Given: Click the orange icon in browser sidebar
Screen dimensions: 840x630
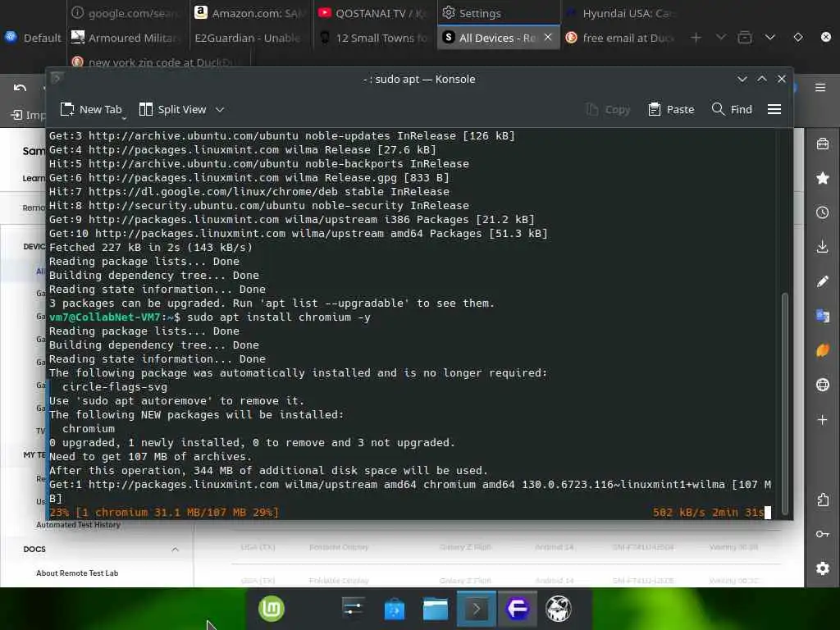Looking at the screenshot, I should 823,349.
